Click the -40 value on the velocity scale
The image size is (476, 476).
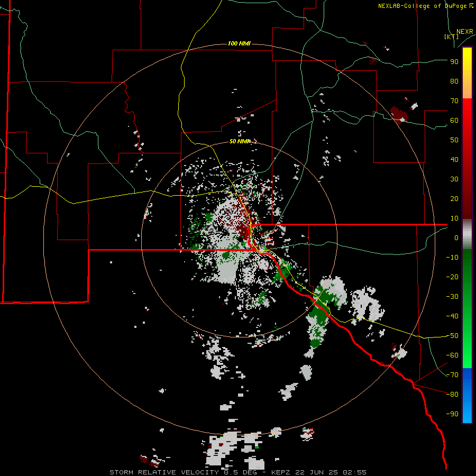coord(452,316)
